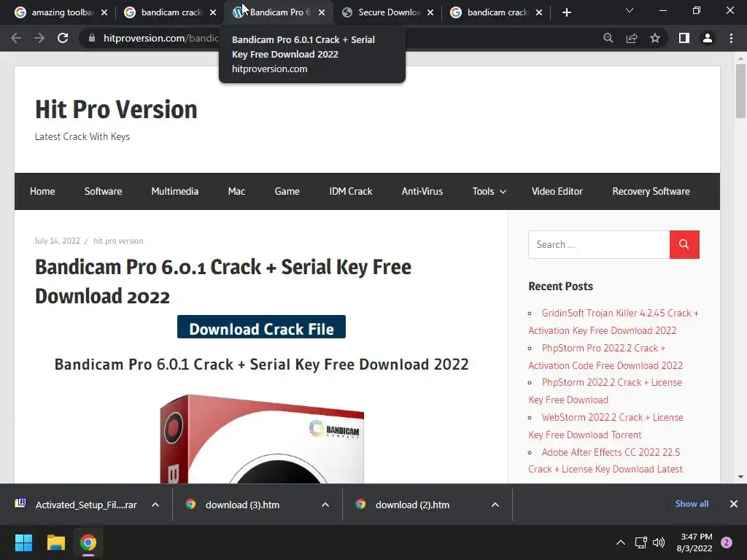Share this page from address bar

(632, 38)
